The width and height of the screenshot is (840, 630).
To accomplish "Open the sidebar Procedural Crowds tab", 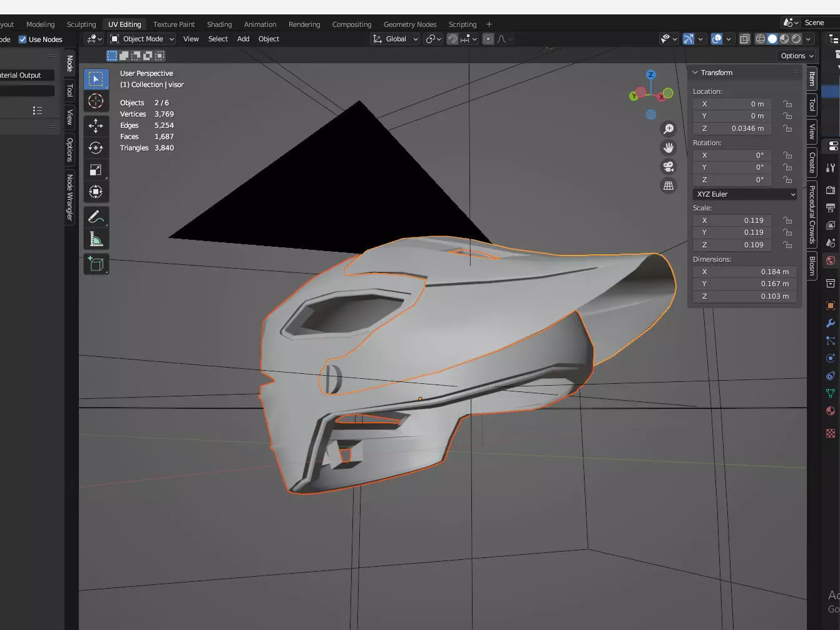I will pyautogui.click(x=812, y=214).
